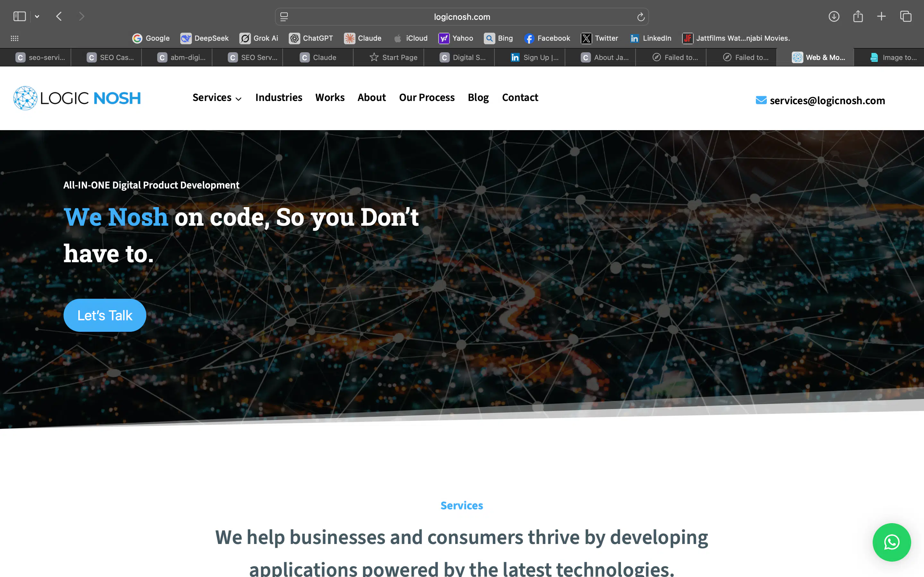This screenshot has height=577, width=924.
Task: Open the Favorites apps grid icon
Action: [14, 38]
